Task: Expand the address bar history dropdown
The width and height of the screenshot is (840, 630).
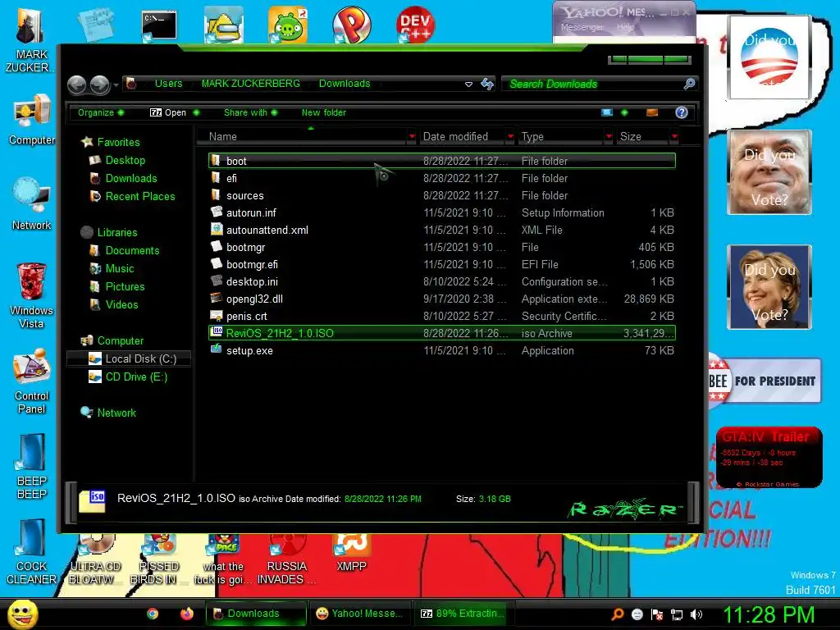Action: (x=468, y=84)
